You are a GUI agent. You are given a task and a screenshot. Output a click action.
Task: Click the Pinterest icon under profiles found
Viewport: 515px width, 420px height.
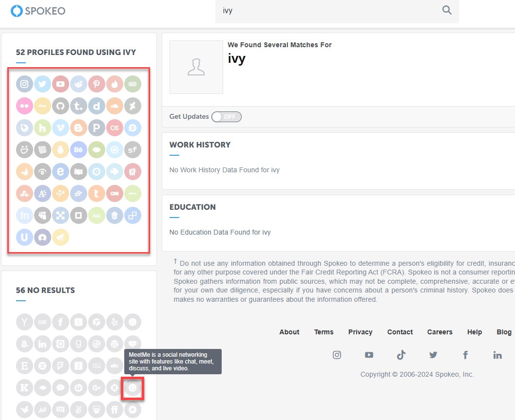(96, 84)
